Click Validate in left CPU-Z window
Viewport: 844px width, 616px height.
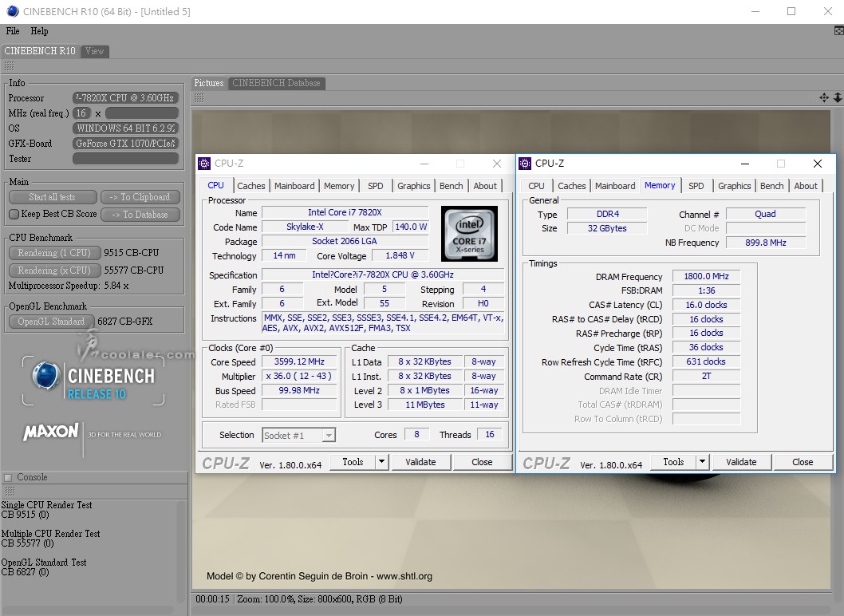point(421,462)
